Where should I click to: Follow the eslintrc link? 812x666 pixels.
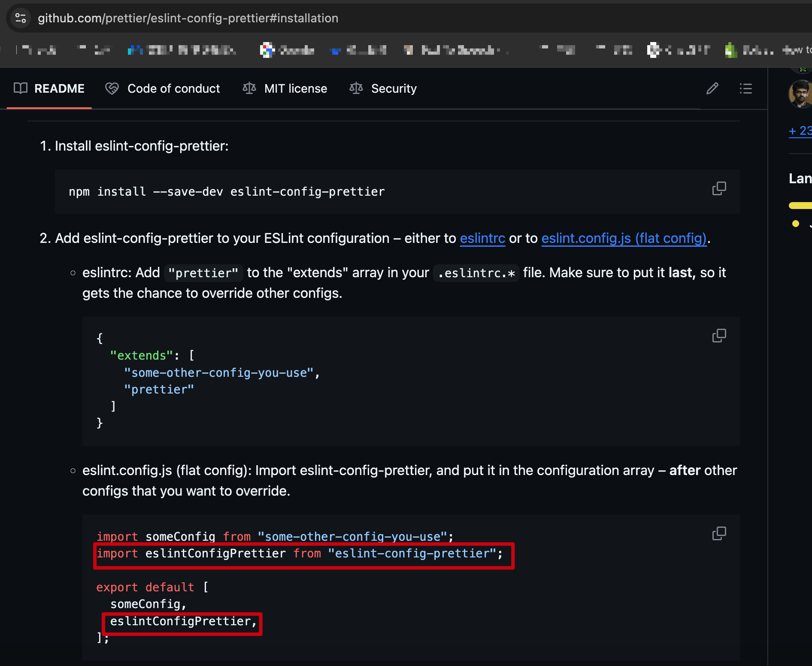[x=482, y=238]
